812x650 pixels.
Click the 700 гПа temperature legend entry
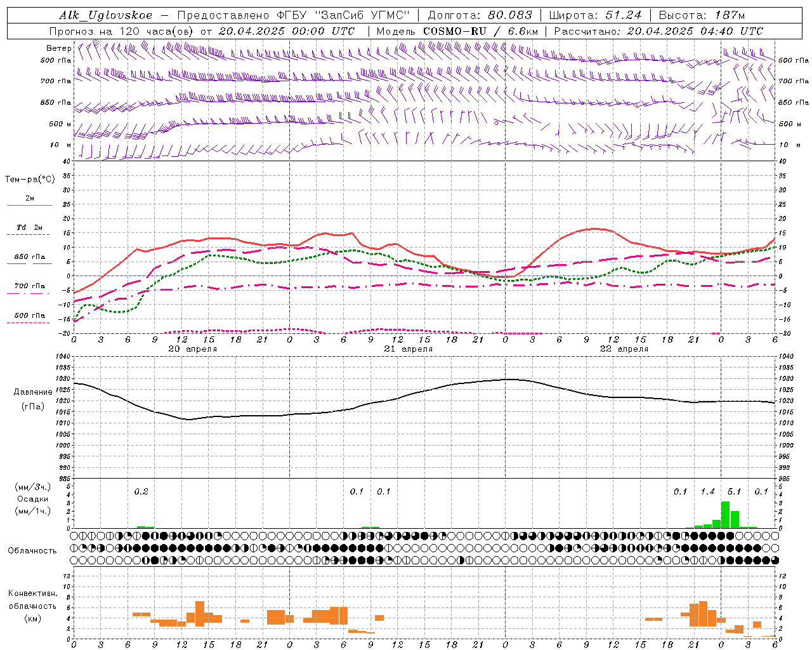tap(30, 286)
